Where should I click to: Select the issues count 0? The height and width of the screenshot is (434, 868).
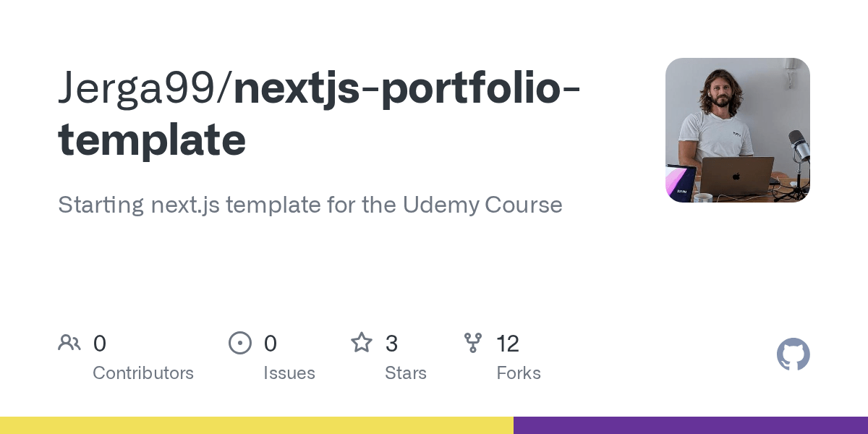click(x=271, y=344)
